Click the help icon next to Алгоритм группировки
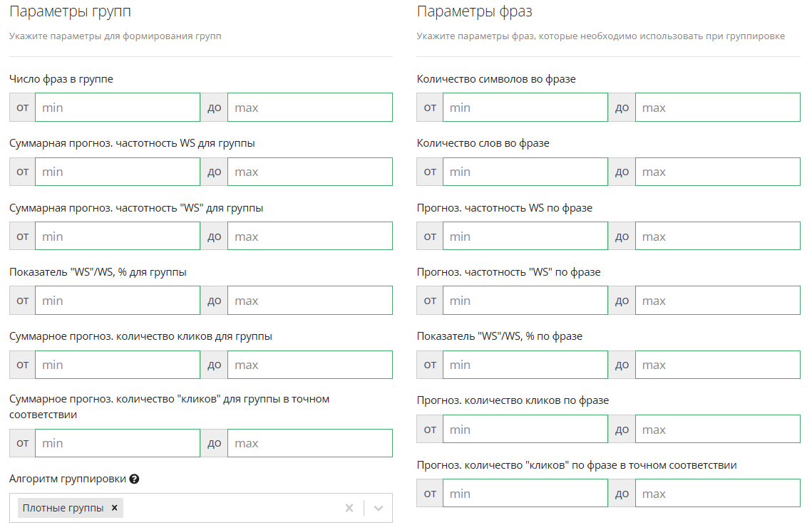812x530 pixels. coord(134,479)
